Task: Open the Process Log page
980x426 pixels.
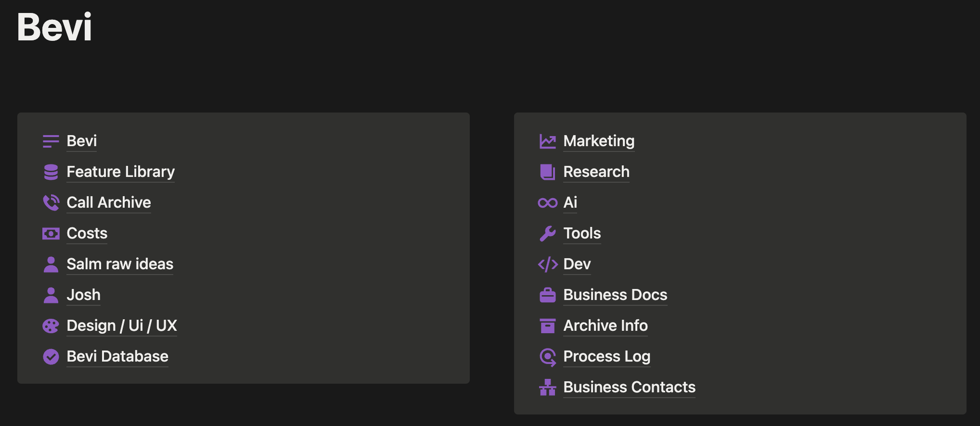Action: click(x=606, y=356)
